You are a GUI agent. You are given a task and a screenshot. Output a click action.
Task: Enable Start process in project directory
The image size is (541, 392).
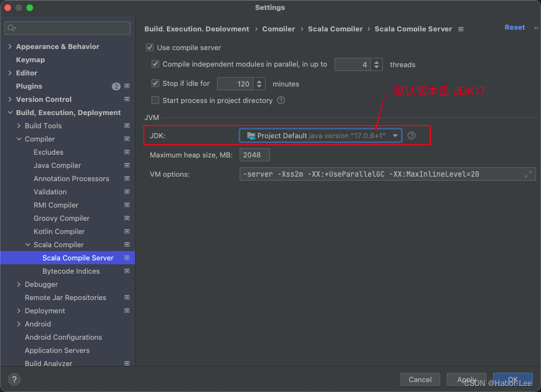pyautogui.click(x=155, y=100)
